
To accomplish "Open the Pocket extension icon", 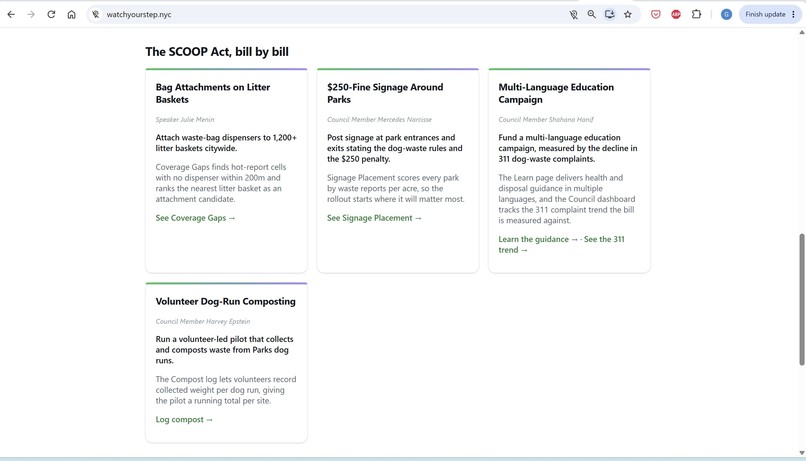I will (655, 14).
